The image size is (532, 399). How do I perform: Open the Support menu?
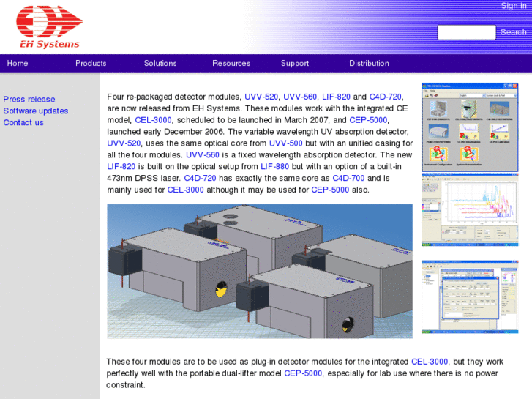pyautogui.click(x=294, y=63)
